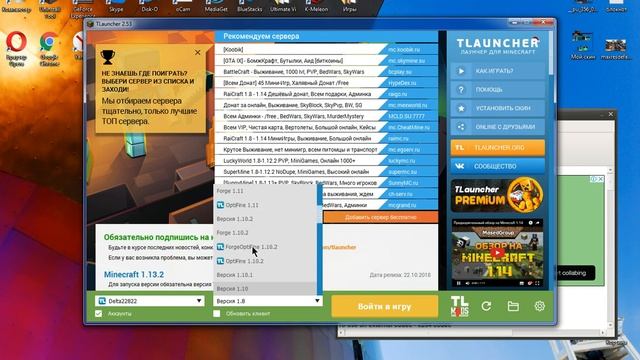Image resolution: width=640 pixels, height=360 pixels.
Task: Choose 'Forge 1.10.2' from version list
Action: 265,233
